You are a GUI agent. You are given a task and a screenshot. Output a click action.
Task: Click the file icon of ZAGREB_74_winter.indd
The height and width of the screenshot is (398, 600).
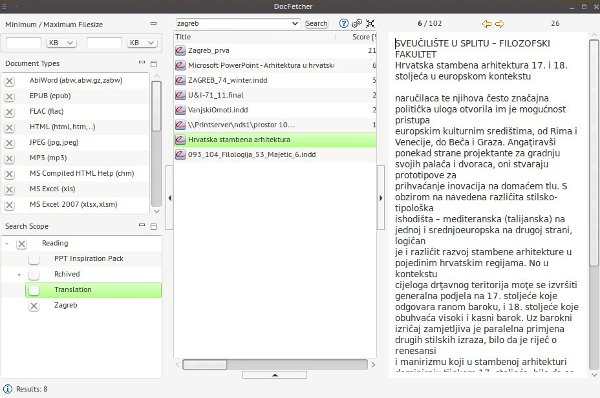coord(180,80)
